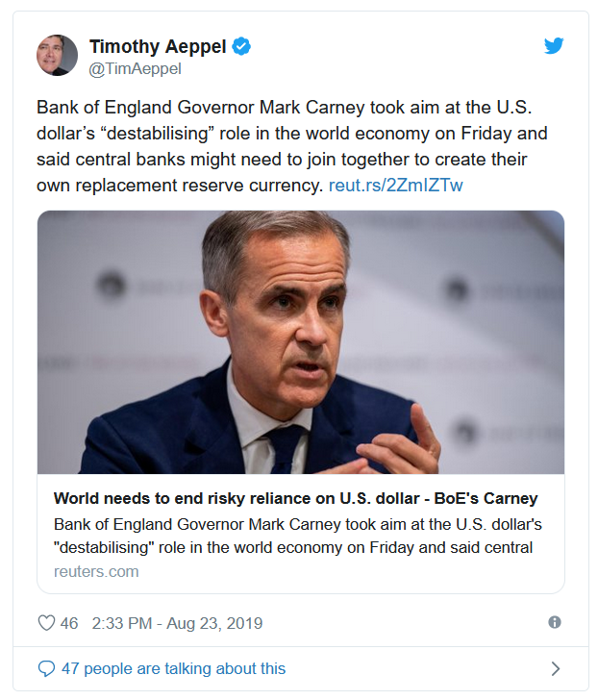
Task: Open "47 people are talking about this"
Action: (x=173, y=668)
